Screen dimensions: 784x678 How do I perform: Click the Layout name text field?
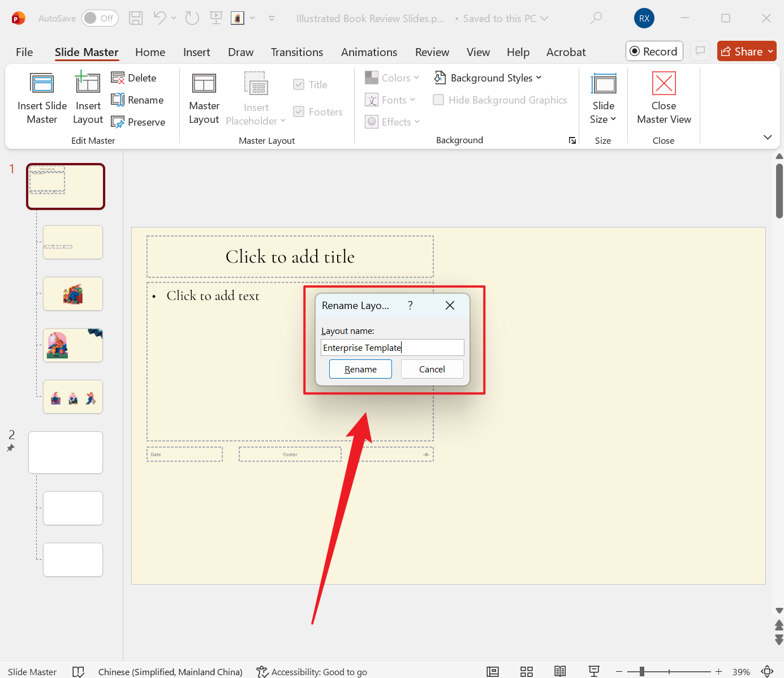click(x=392, y=347)
